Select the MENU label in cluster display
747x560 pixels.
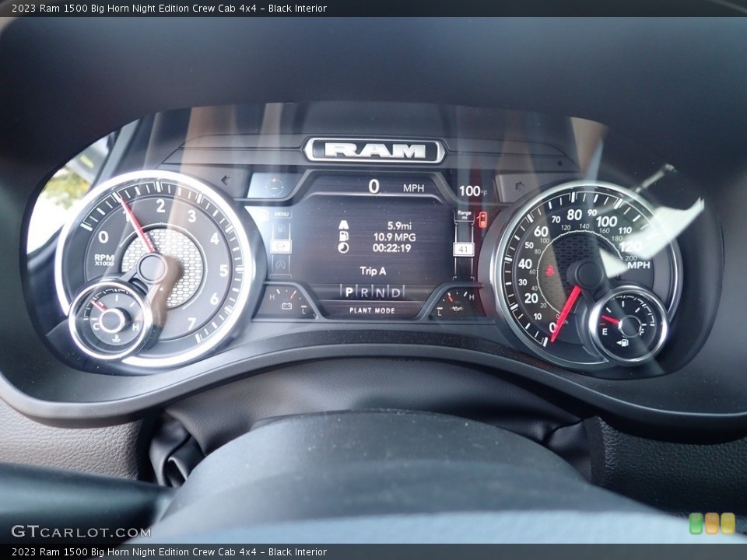tap(282, 215)
